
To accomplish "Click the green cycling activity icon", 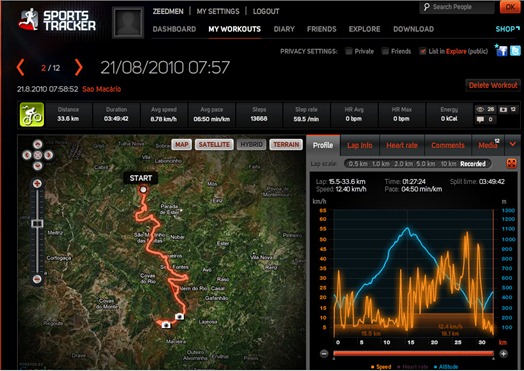I will (32, 115).
